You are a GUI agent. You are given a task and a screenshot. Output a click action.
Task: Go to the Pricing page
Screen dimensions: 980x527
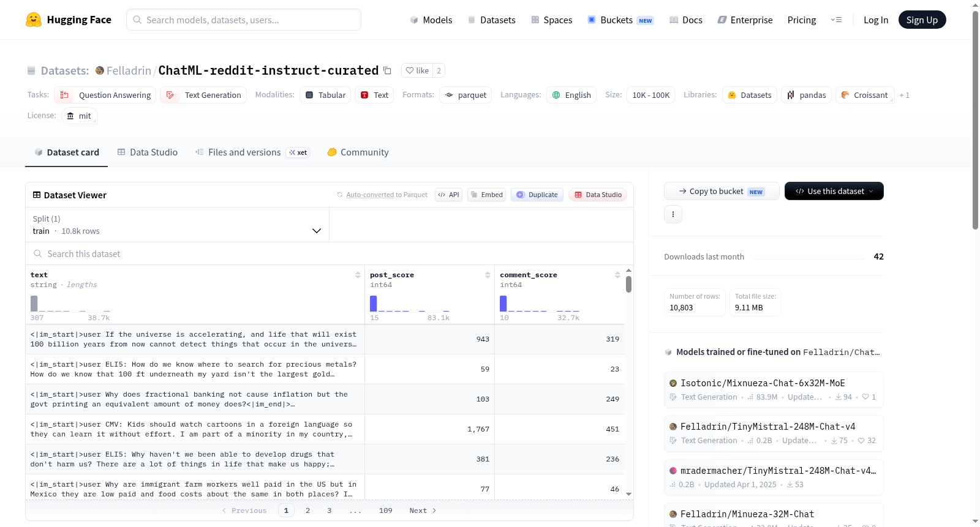tap(802, 20)
